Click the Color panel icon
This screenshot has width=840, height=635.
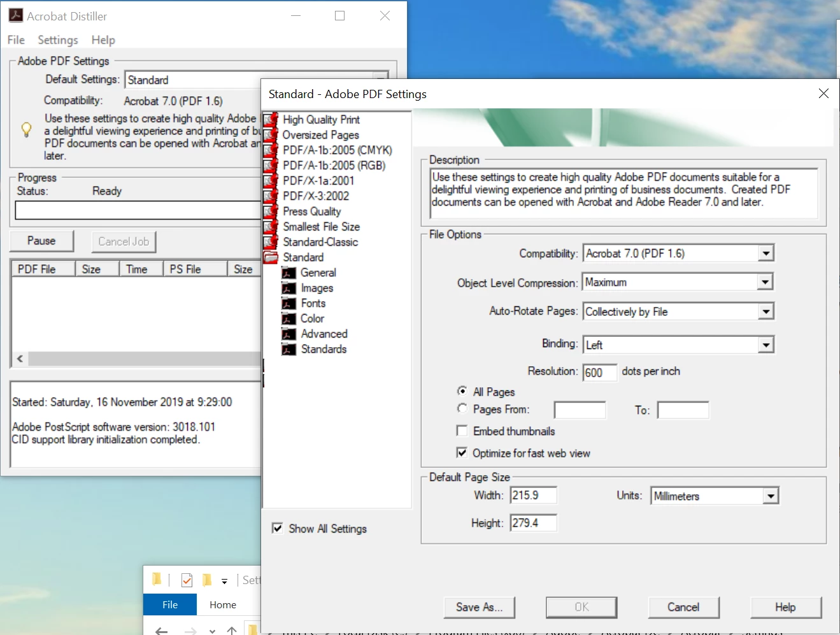coord(289,318)
